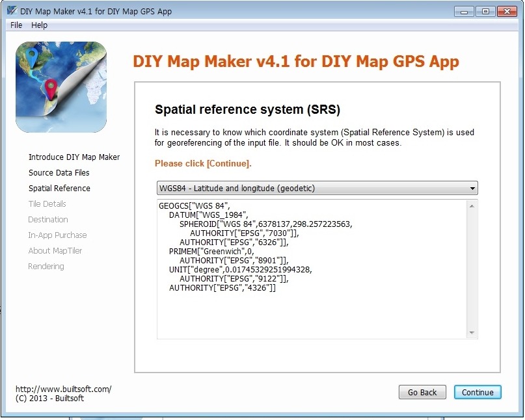The height and width of the screenshot is (420, 525).
Task: Click the DIY Map Maker globe logo image
Action: point(61,87)
